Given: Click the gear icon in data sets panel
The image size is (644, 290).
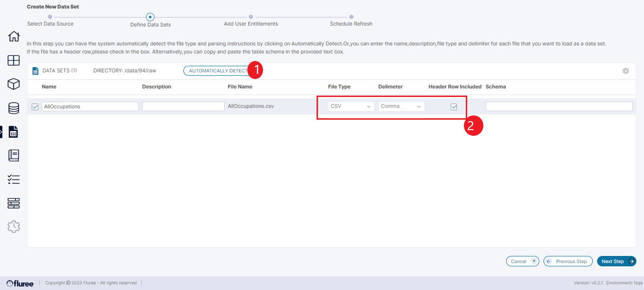Looking at the screenshot, I should (x=626, y=71).
